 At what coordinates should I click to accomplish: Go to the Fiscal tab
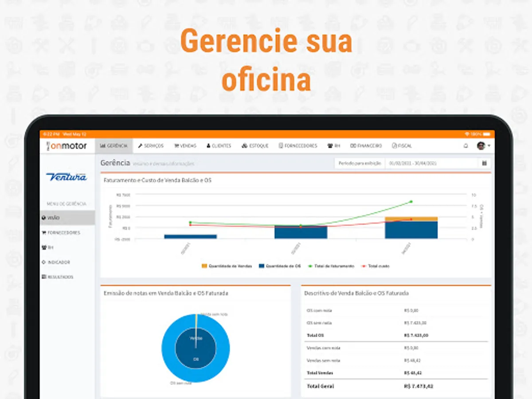coord(402,146)
